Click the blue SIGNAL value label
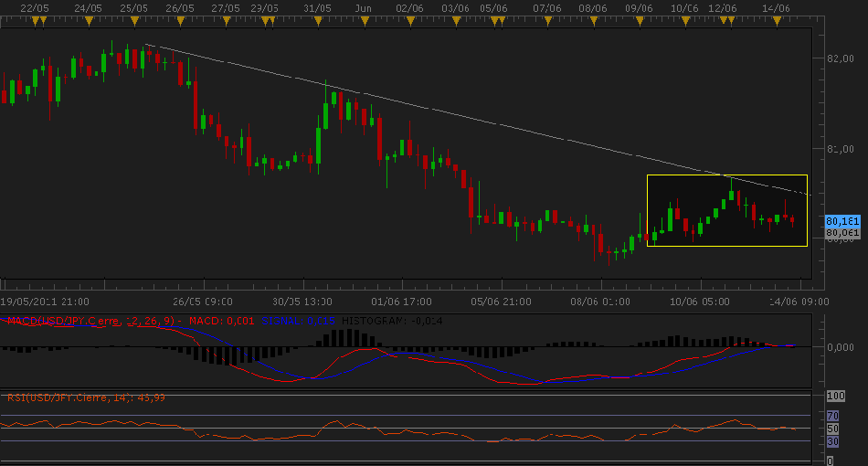 (299, 321)
